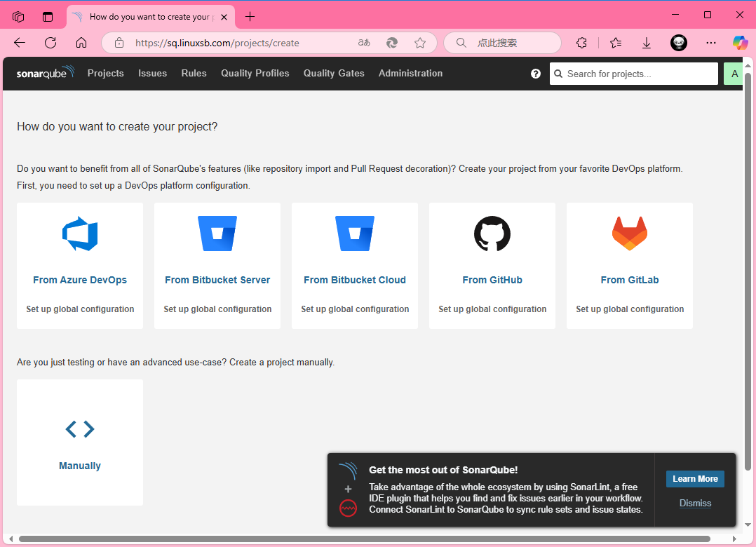
Task: Click the vertical scrollbar thumb
Action: tap(748, 271)
